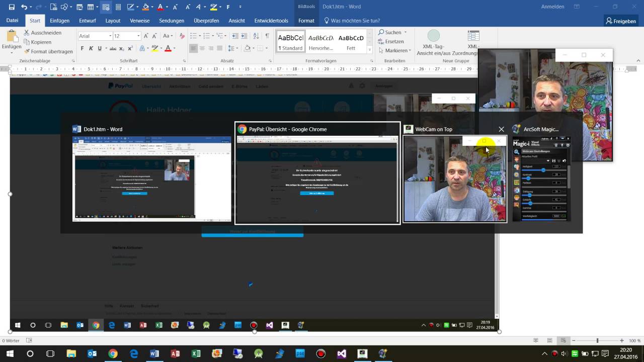
Task: Open numbered list dropdown arrow
Action: 212,36
